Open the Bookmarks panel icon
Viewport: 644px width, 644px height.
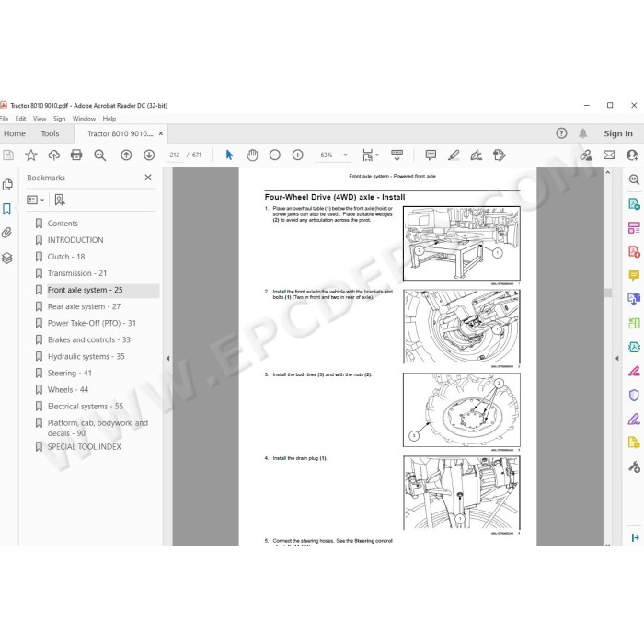point(7,209)
